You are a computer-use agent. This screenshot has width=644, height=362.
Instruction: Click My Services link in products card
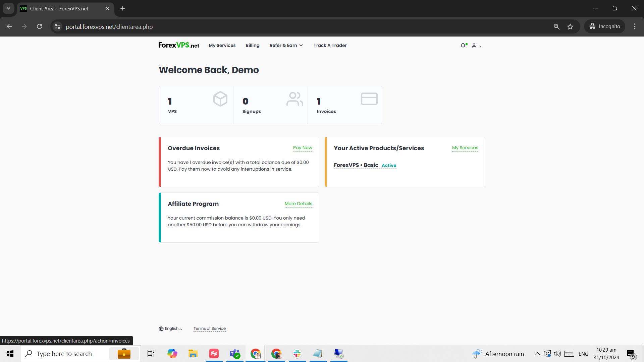pos(465,148)
